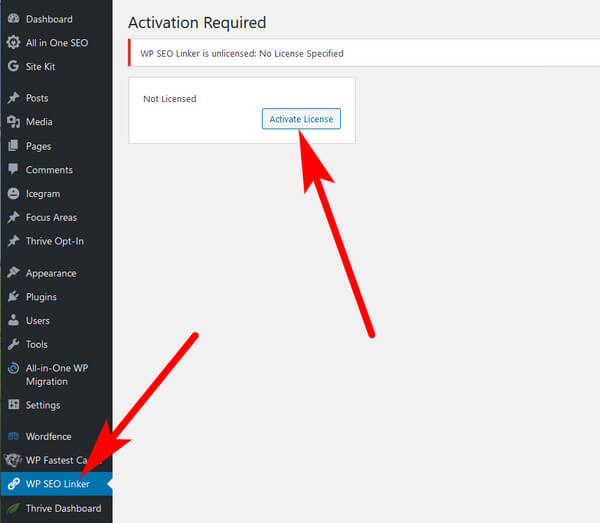Viewport: 600px width, 523px height.
Task: Click the Settings sliders icon
Action: click(13, 404)
